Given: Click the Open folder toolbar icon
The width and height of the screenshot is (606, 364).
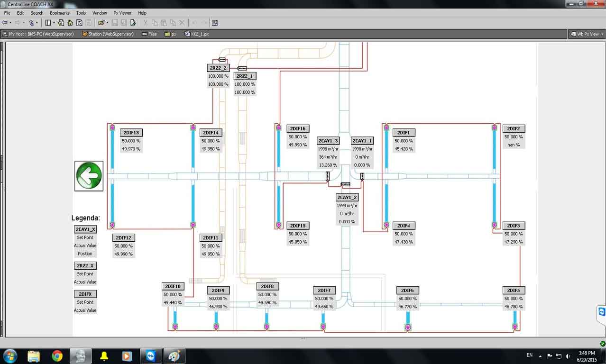Looking at the screenshot, I should click(101, 22).
